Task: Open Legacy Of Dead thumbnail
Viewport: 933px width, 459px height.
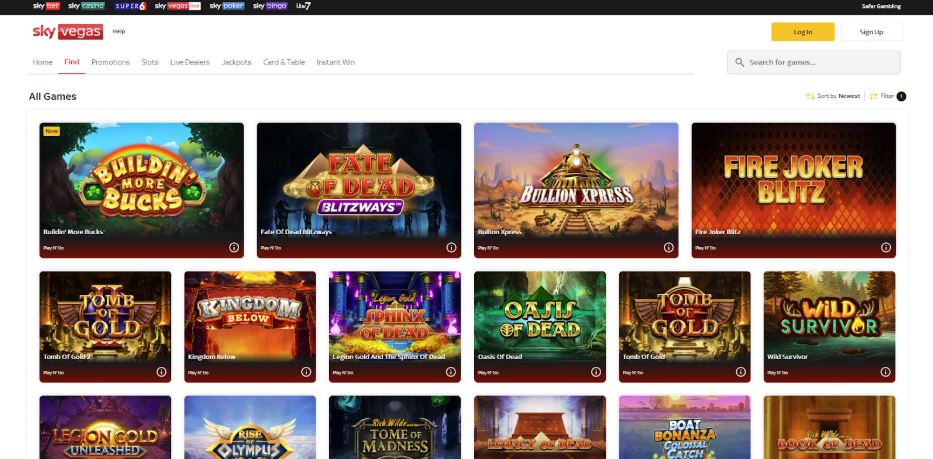Action: tap(540, 427)
